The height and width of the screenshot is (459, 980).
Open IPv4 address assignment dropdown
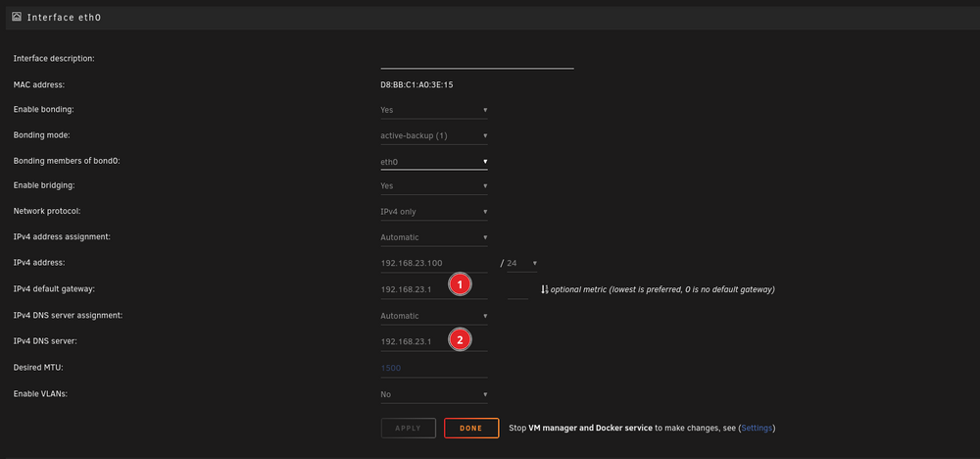click(434, 237)
